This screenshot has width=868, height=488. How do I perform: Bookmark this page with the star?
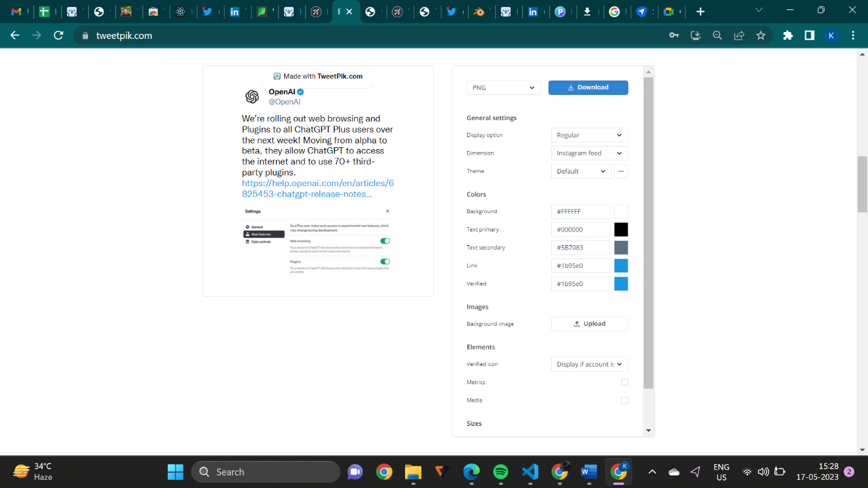coord(760,36)
